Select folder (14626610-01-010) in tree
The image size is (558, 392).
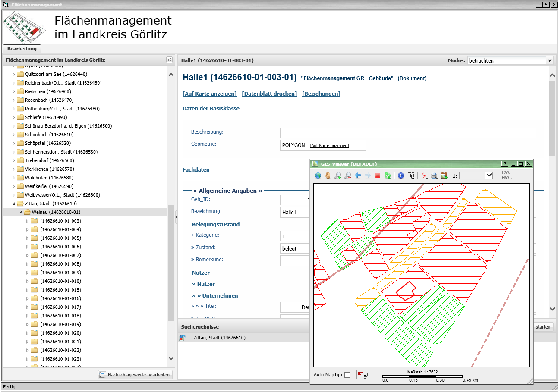coord(60,281)
